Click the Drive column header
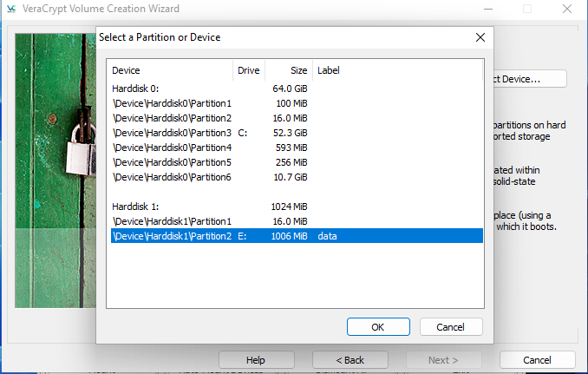This screenshot has width=588, height=374. (249, 70)
